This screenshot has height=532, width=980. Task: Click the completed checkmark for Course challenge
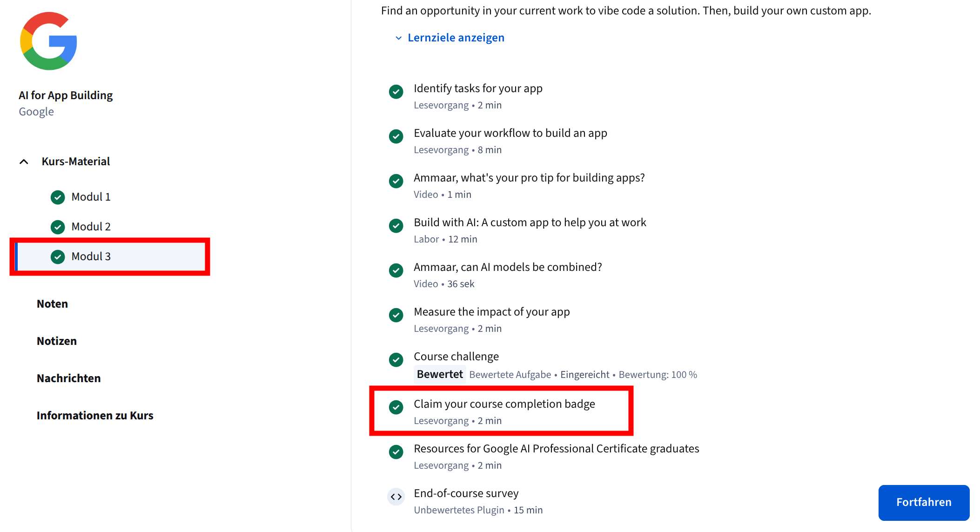[x=396, y=360]
